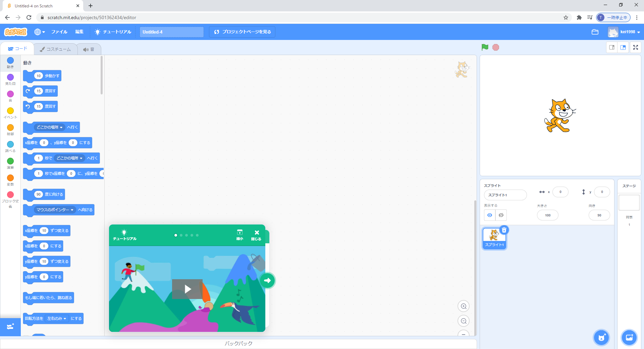Open the language globe dropdown
This screenshot has width=644, height=349.
point(39,32)
